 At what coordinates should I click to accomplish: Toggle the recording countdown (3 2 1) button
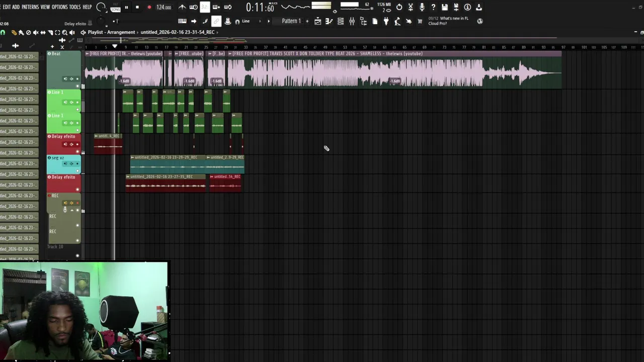205,7
